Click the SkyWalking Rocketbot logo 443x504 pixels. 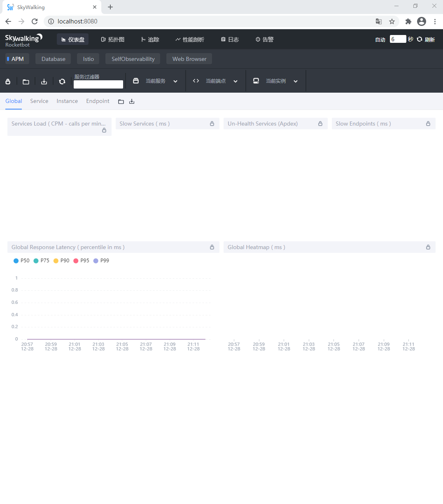pos(23,40)
